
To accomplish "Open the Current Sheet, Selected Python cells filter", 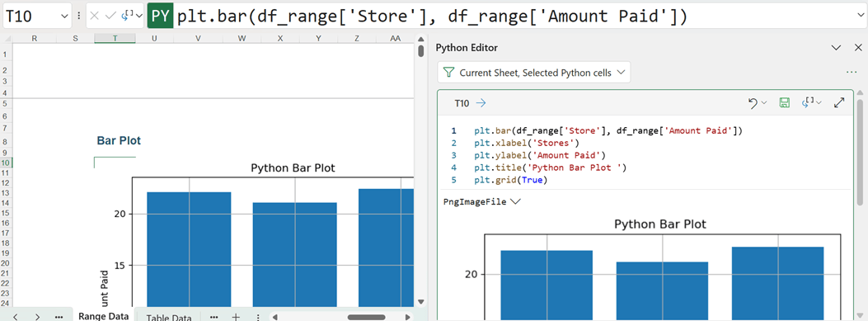I will point(534,73).
